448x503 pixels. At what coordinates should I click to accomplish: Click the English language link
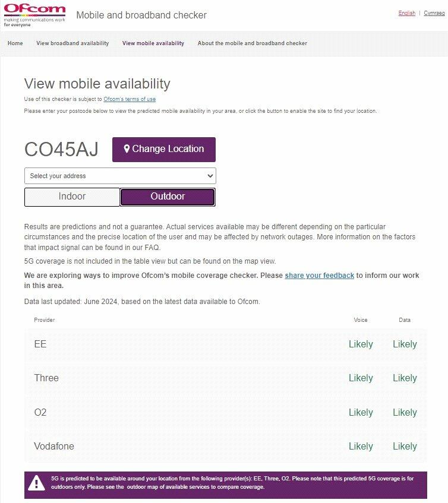pos(407,13)
